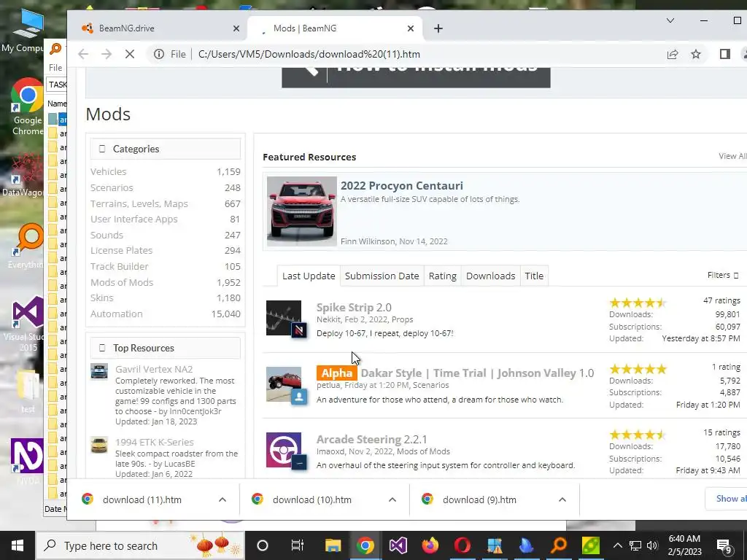Click the browser forward arrow
This screenshot has width=747, height=560.
click(107, 54)
